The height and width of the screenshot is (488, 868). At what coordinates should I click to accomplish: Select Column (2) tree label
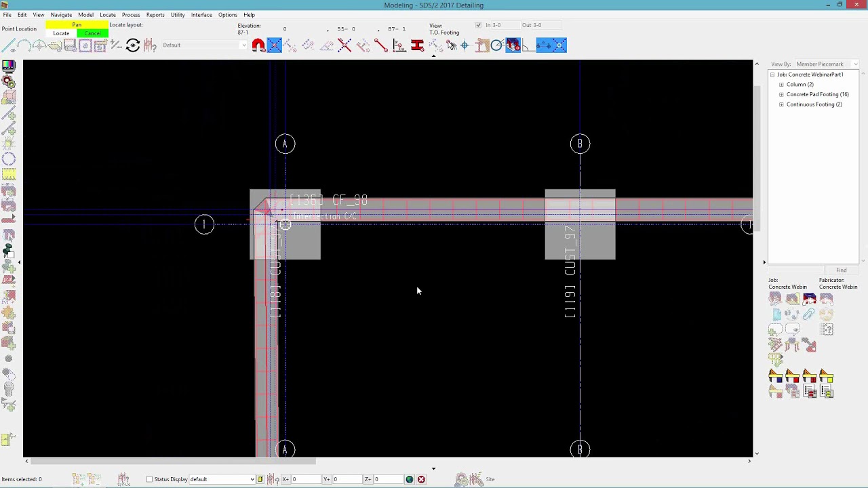800,85
